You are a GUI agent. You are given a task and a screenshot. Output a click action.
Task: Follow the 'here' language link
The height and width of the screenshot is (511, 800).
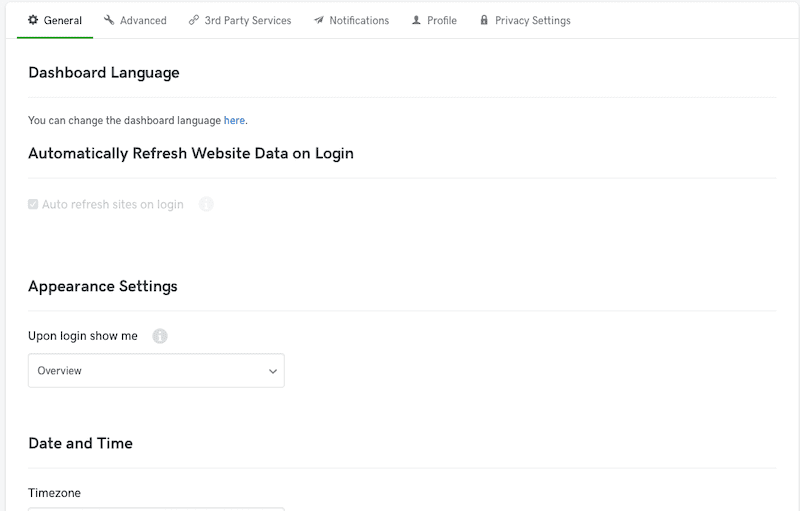(234, 120)
